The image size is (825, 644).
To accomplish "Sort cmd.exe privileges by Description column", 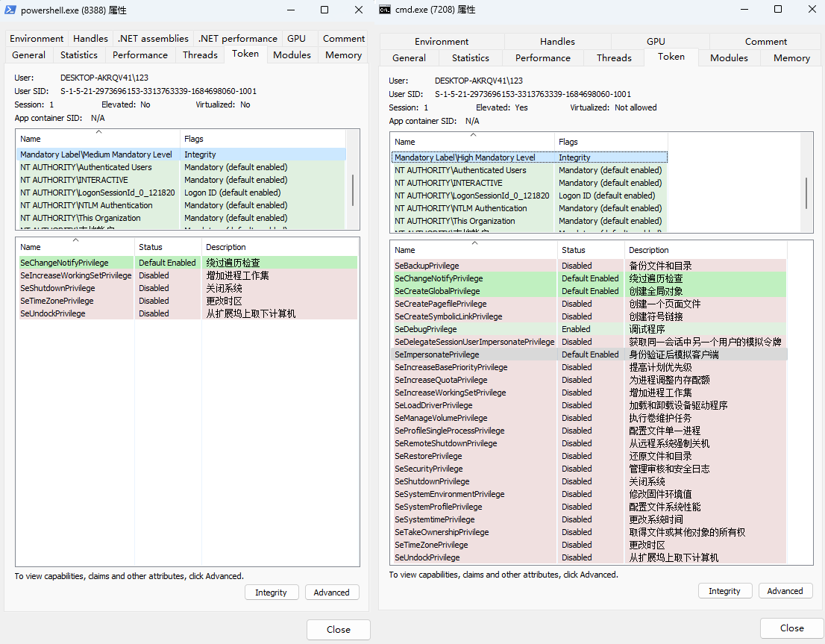I will click(x=706, y=250).
